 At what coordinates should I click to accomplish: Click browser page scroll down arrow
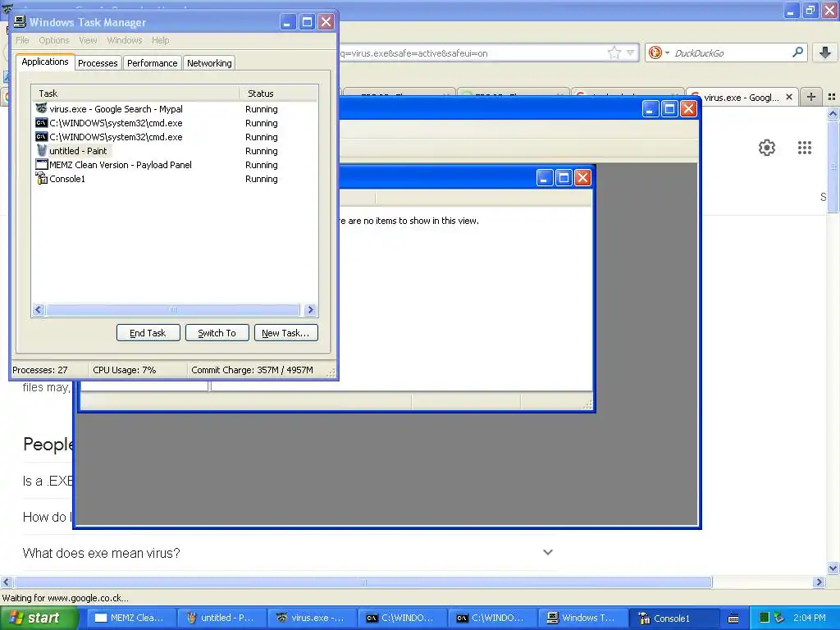(x=833, y=568)
